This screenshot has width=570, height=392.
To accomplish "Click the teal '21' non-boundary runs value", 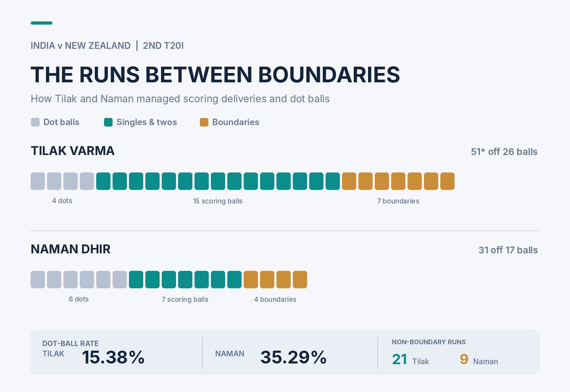I will point(400,359).
